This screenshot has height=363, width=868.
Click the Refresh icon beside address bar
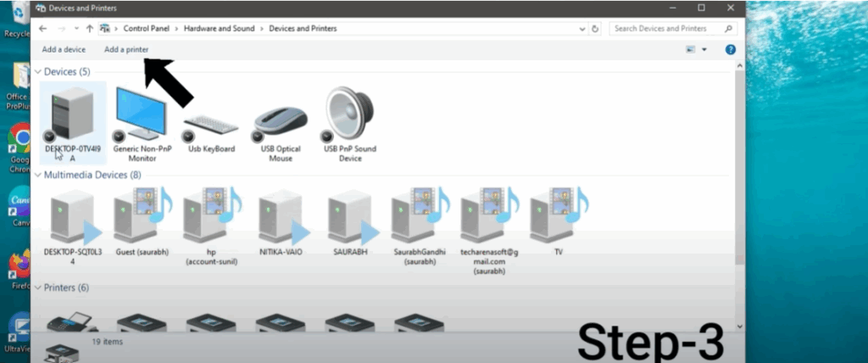[595, 29]
